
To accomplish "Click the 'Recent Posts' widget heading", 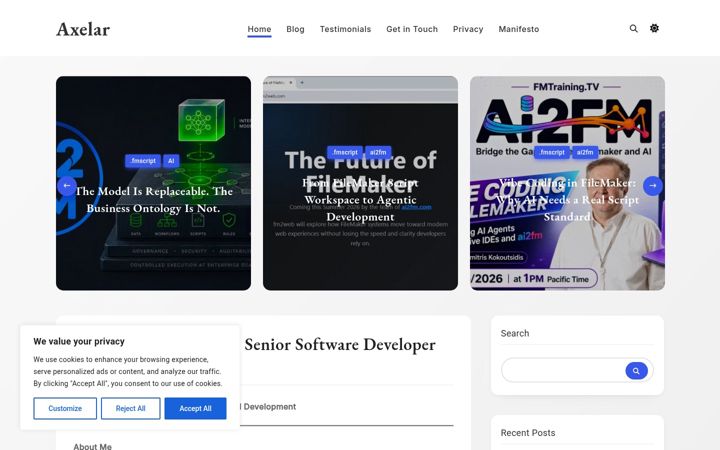I will coord(528,433).
